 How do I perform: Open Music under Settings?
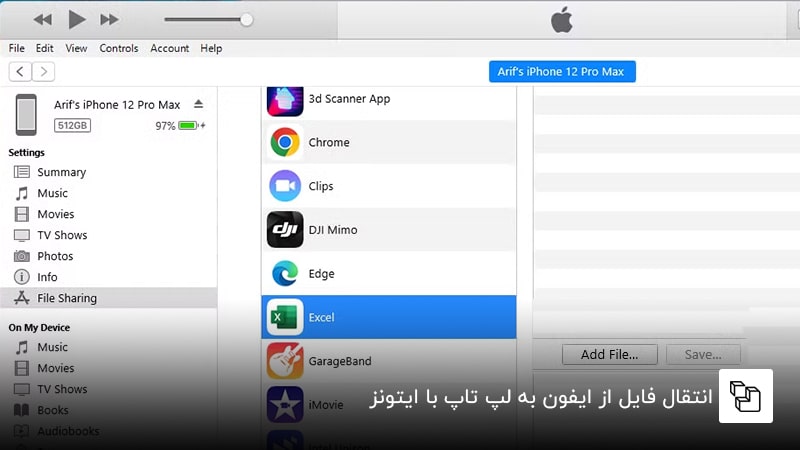coord(52,193)
